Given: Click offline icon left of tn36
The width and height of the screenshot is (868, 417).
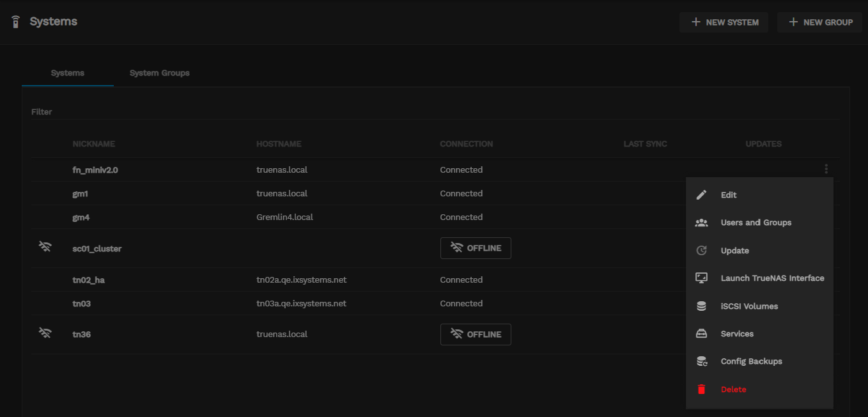Looking at the screenshot, I should point(45,333).
